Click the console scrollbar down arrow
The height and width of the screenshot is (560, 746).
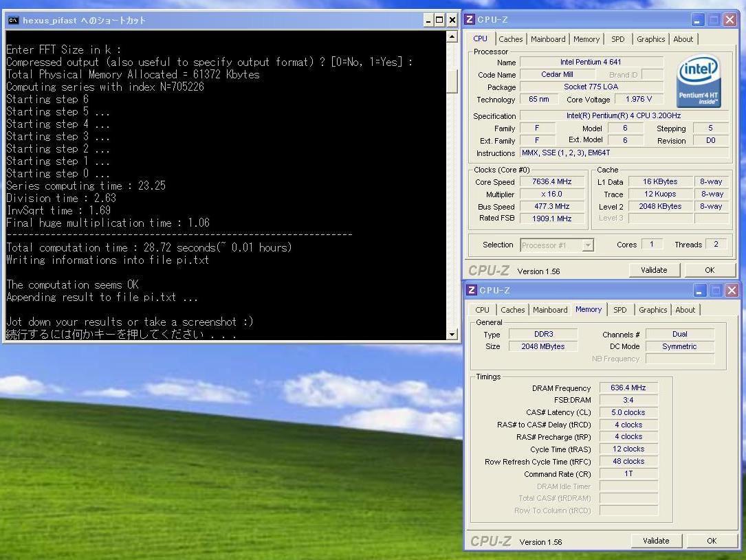pos(452,334)
